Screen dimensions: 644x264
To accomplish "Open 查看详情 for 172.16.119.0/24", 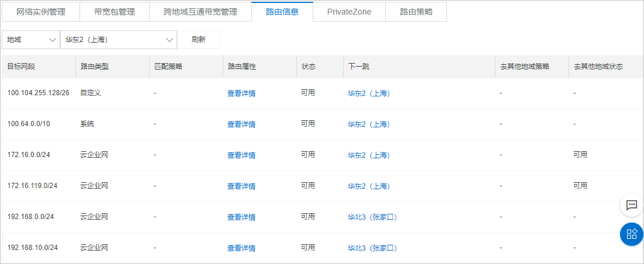I will point(241,186).
